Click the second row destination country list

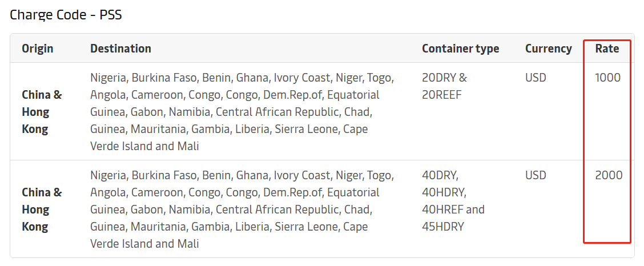pos(242,209)
